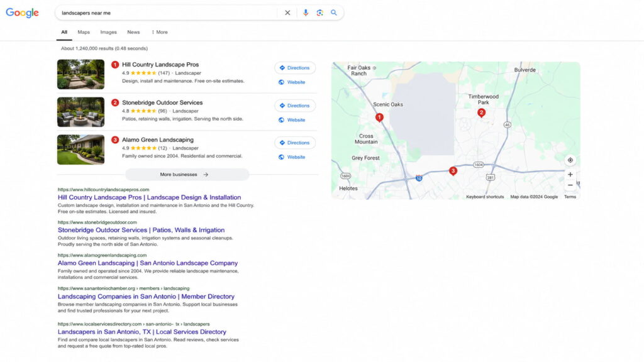
Task: Click the Interstate 10 highway shield on map
Action: tap(419, 178)
